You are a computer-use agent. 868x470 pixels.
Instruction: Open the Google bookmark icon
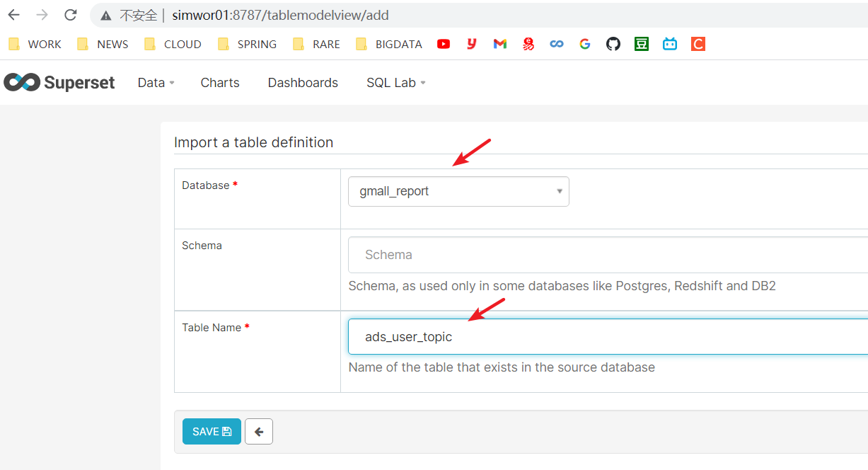[585, 44]
